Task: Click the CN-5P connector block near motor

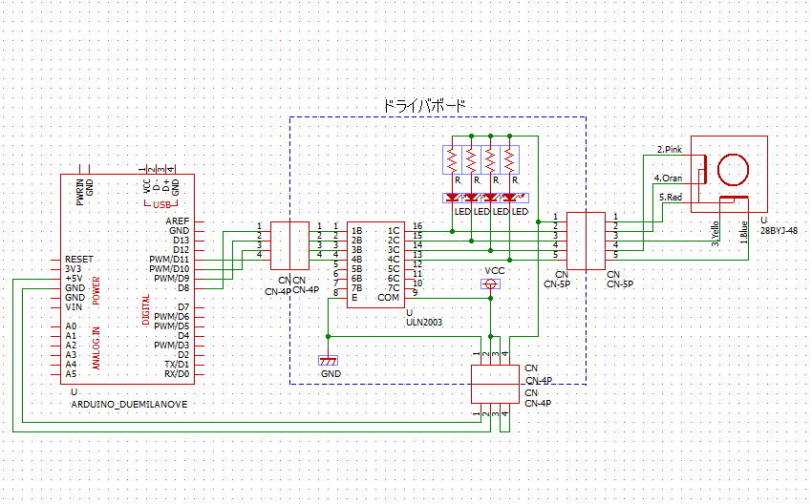Action: pos(586,241)
